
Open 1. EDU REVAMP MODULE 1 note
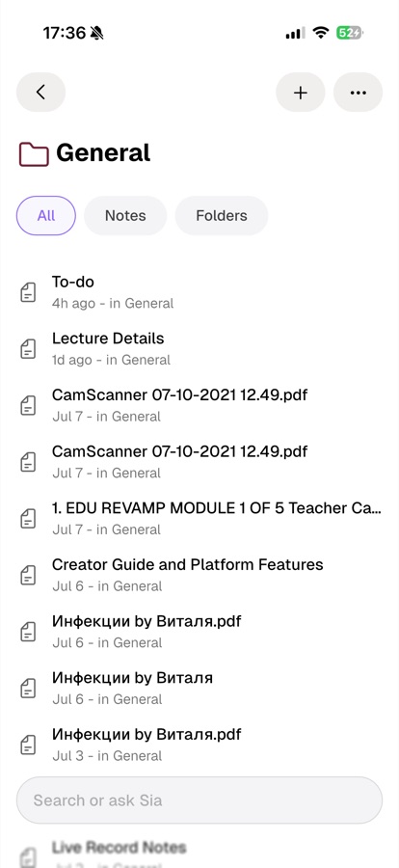pyautogui.click(x=199, y=518)
